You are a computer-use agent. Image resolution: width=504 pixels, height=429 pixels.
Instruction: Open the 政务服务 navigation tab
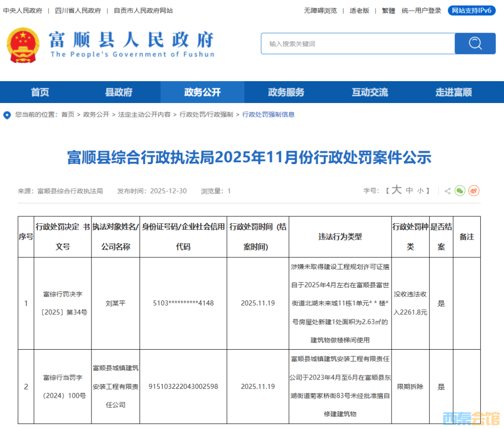(x=286, y=92)
